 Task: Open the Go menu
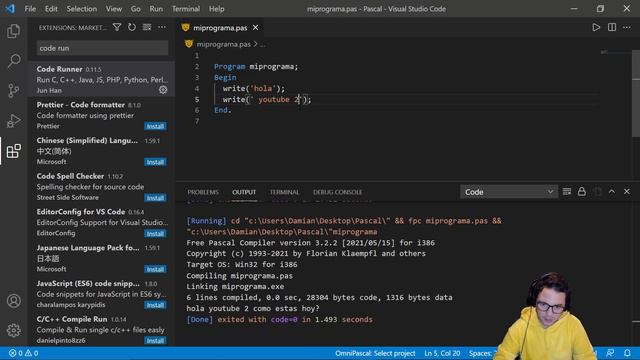(x=136, y=9)
